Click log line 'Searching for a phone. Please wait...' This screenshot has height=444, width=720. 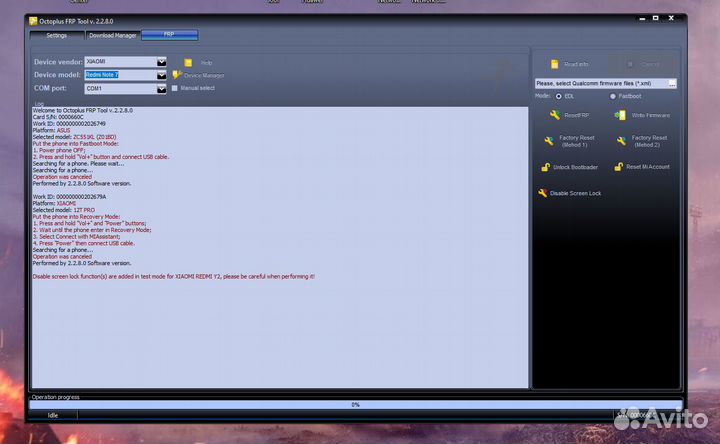79,163
